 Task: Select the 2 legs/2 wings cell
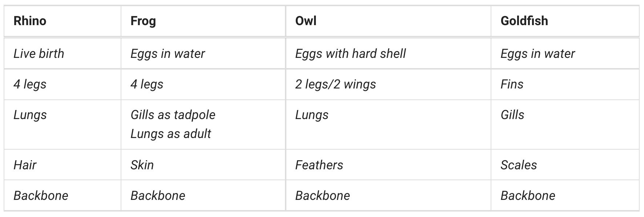point(335,84)
